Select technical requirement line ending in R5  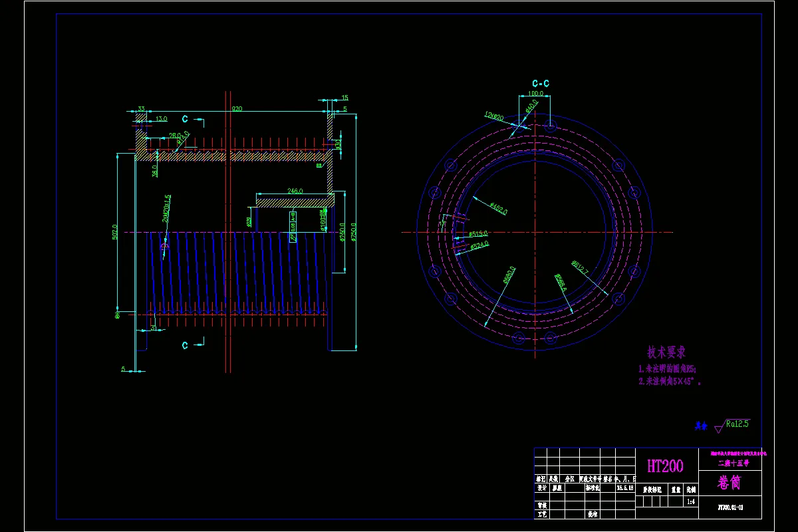coord(666,368)
